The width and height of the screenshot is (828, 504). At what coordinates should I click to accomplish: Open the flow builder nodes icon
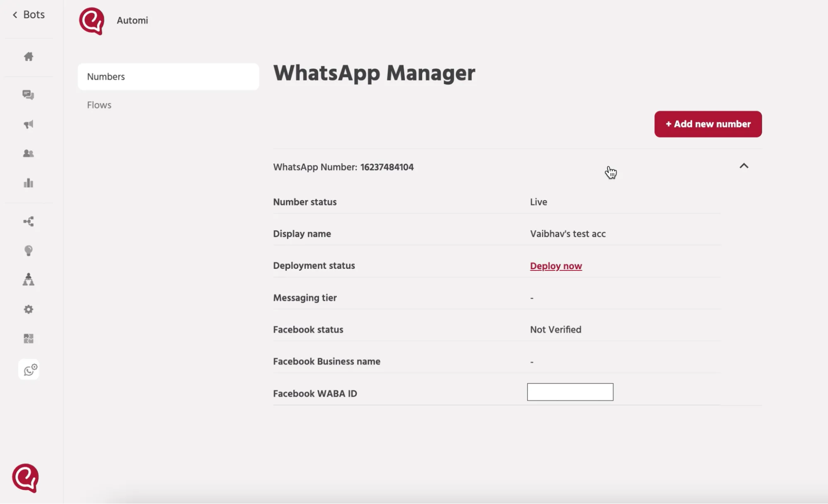(x=29, y=222)
